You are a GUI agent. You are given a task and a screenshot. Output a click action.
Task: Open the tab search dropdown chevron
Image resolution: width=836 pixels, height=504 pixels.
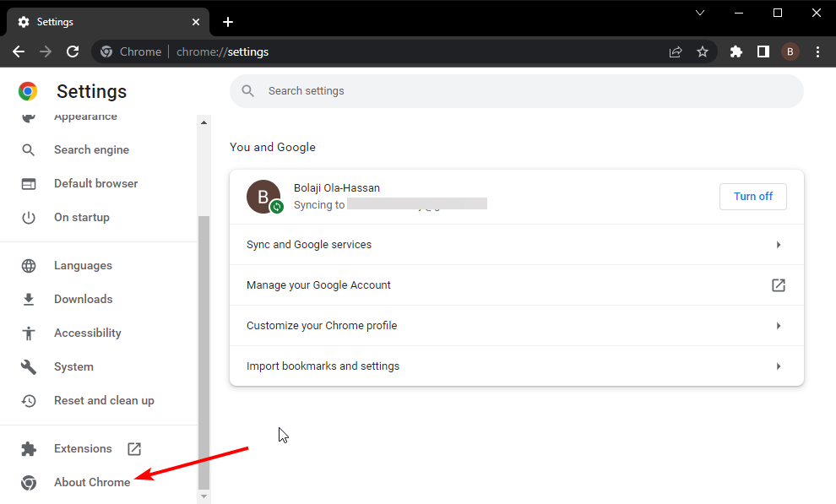700,13
